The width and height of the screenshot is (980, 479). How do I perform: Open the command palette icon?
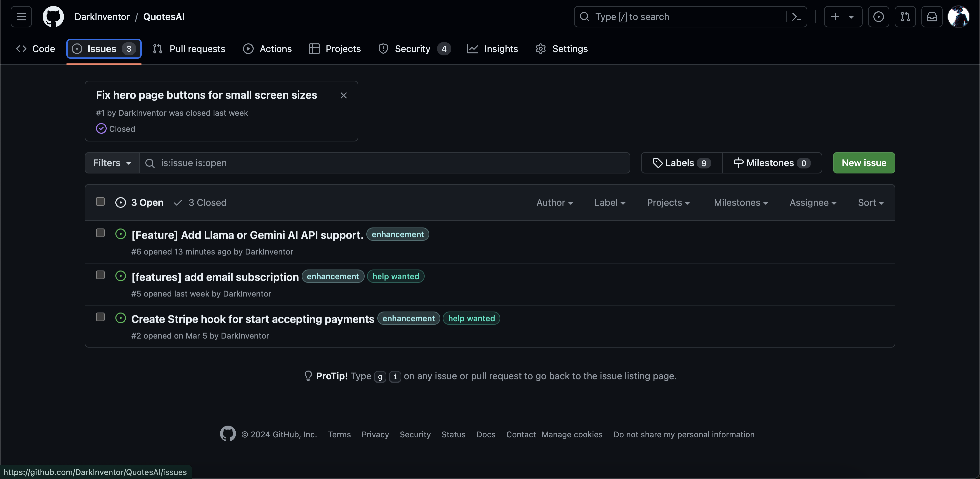tap(797, 16)
